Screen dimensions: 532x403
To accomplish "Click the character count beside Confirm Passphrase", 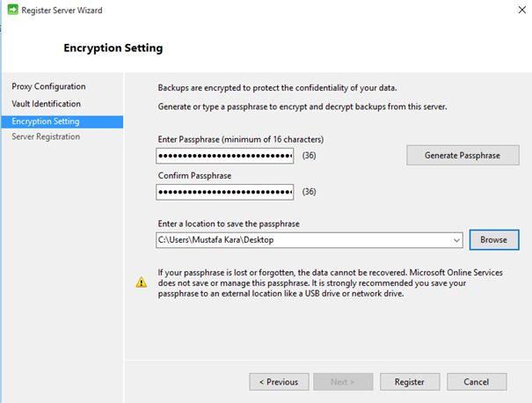I will tap(310, 192).
